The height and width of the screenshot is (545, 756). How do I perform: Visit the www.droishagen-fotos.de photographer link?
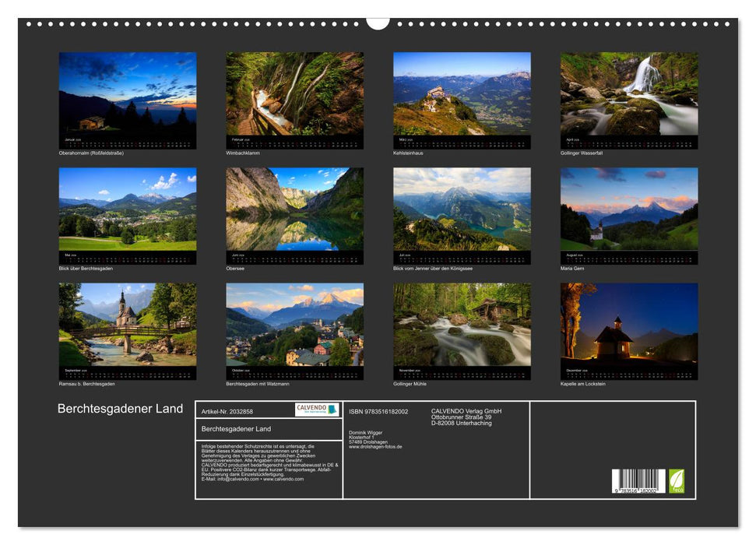point(376,447)
